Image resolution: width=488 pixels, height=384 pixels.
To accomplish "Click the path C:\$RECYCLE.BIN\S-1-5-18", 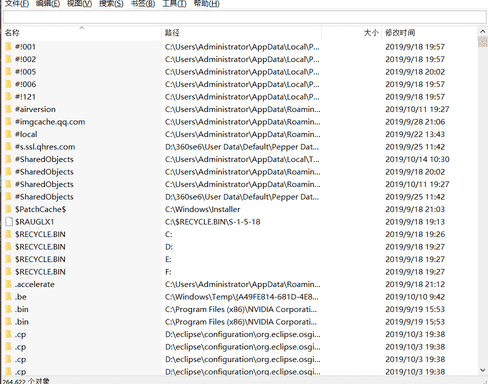I will [x=213, y=222].
